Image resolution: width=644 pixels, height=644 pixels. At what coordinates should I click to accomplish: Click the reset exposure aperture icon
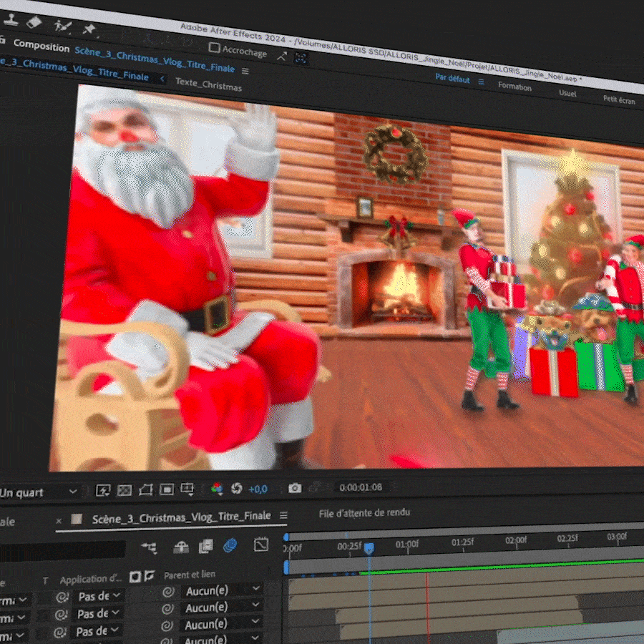pos(237,489)
